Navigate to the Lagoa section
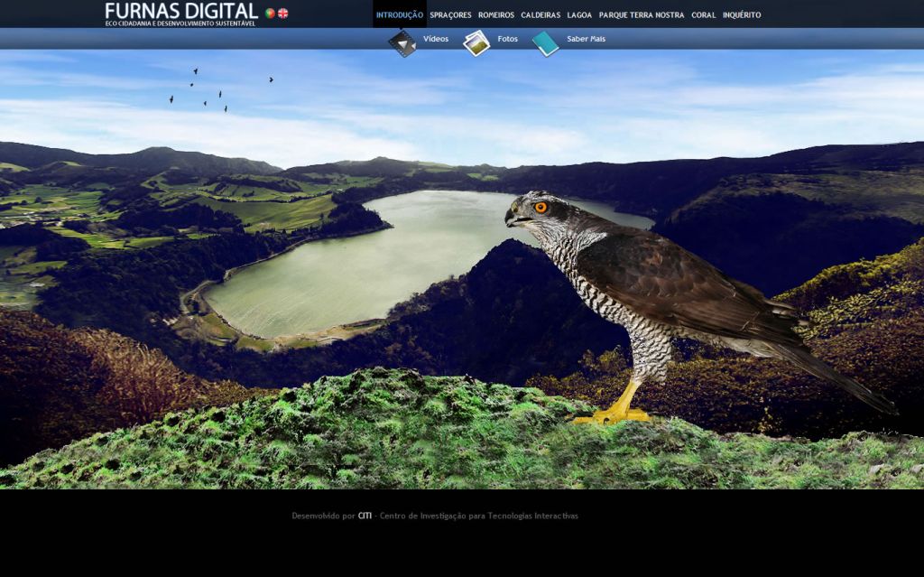Screen dimensions: 924x577 click(x=579, y=15)
